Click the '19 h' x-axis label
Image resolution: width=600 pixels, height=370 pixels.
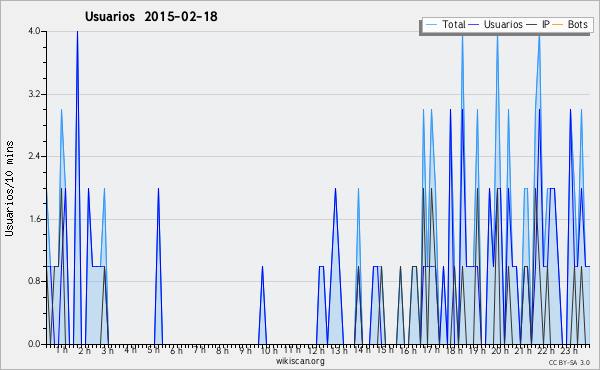477,350
